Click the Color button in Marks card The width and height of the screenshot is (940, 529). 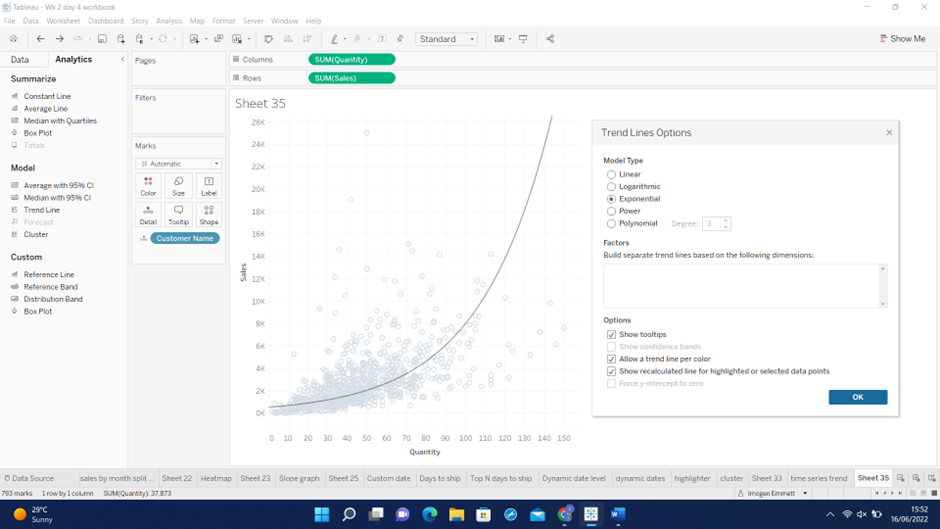pos(148,186)
